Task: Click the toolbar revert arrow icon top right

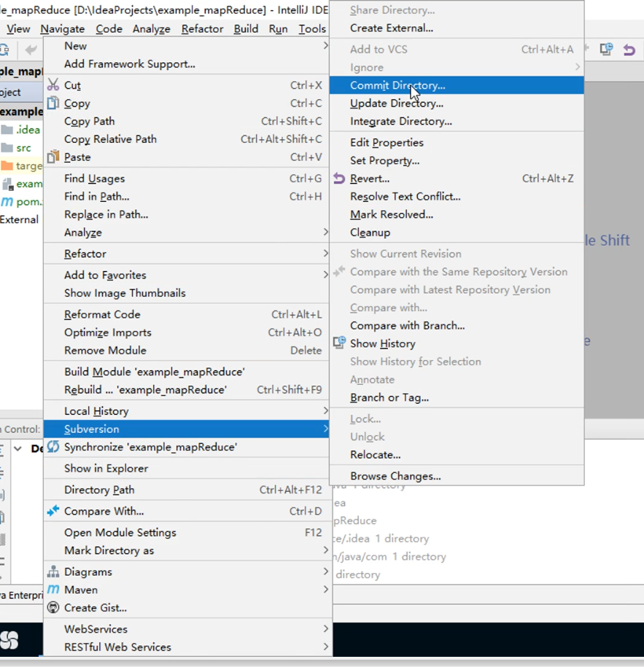Action: (x=629, y=50)
